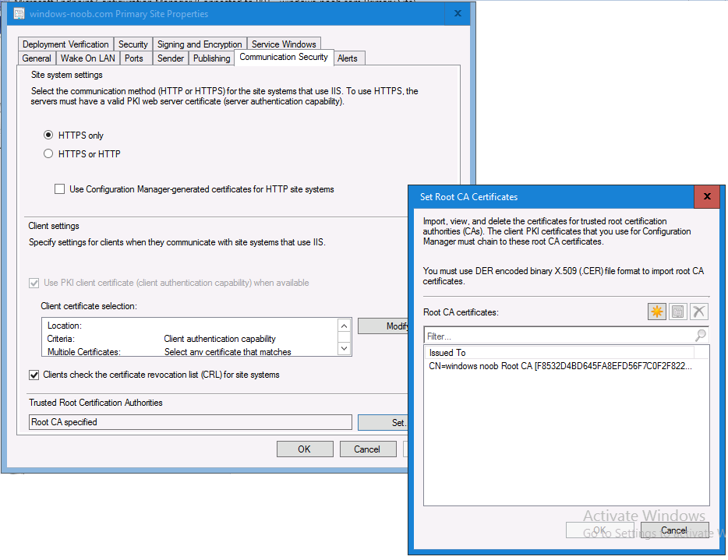Click the new certificate starburst icon
The width and height of the screenshot is (728, 560).
pos(656,312)
